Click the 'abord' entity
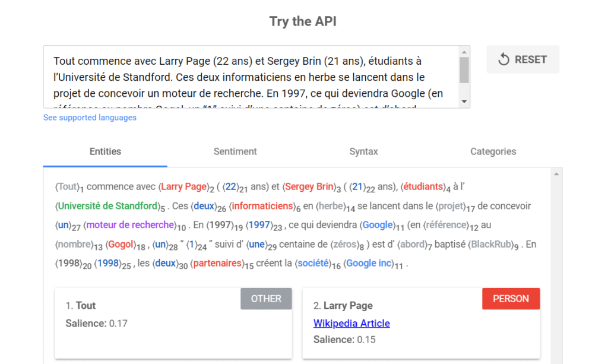608x364 pixels. (x=412, y=244)
